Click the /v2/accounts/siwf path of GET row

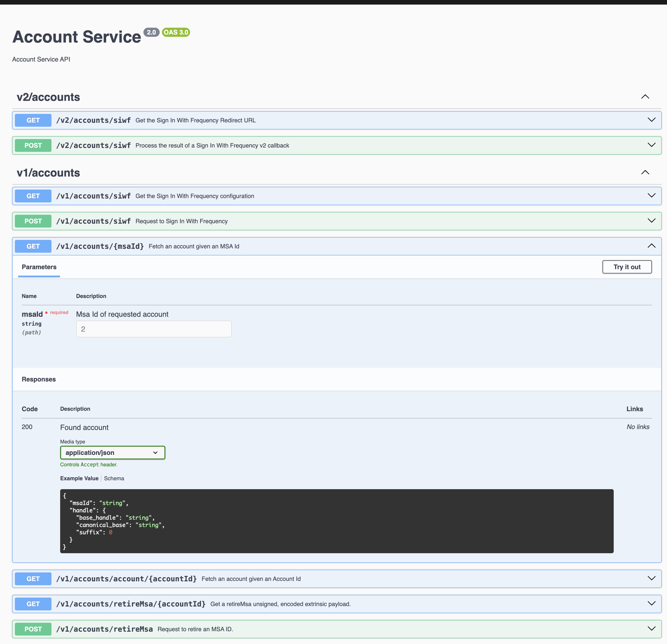tap(93, 120)
